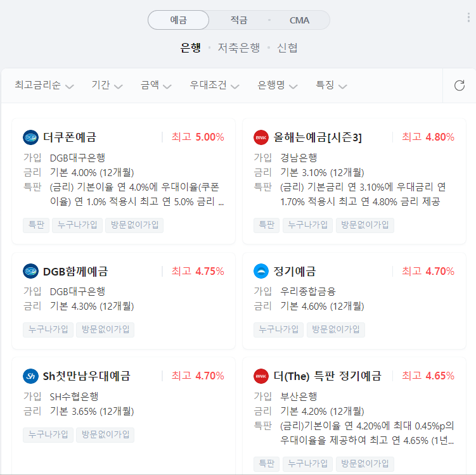Click 누구나가입 tag on DGB함께예금 card
The image size is (476, 475).
pos(48,330)
